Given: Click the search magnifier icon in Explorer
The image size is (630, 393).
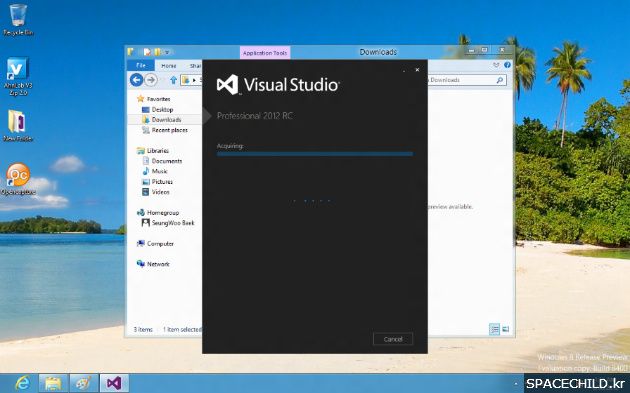Looking at the screenshot, I should pos(500,80).
